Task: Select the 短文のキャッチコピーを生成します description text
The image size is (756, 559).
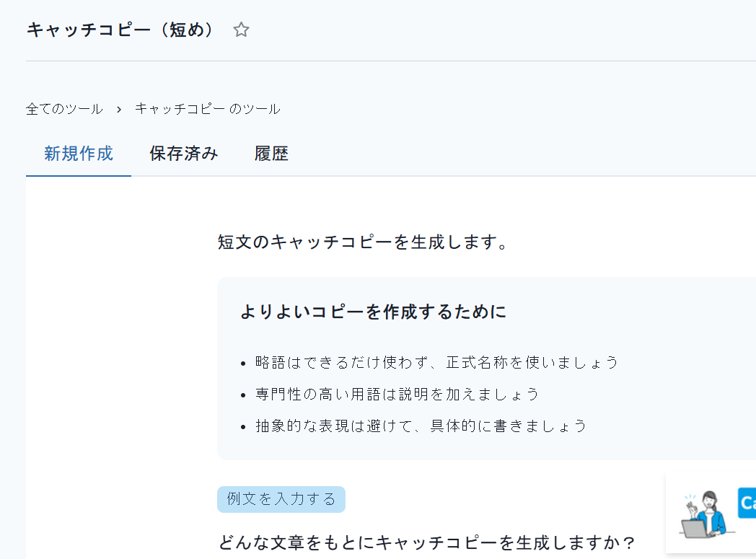Action: pos(363,242)
